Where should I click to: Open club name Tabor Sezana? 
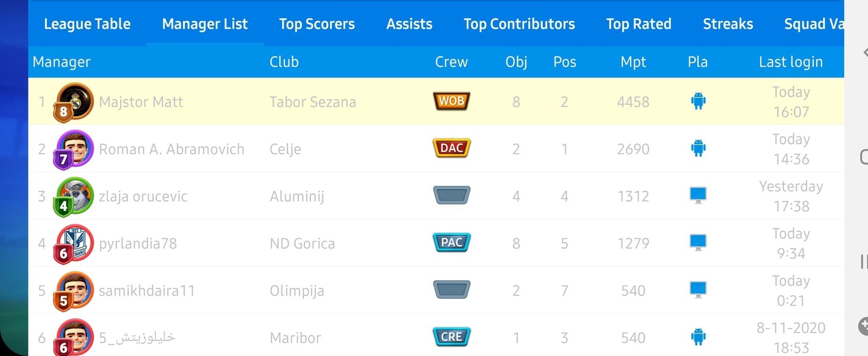pyautogui.click(x=313, y=102)
